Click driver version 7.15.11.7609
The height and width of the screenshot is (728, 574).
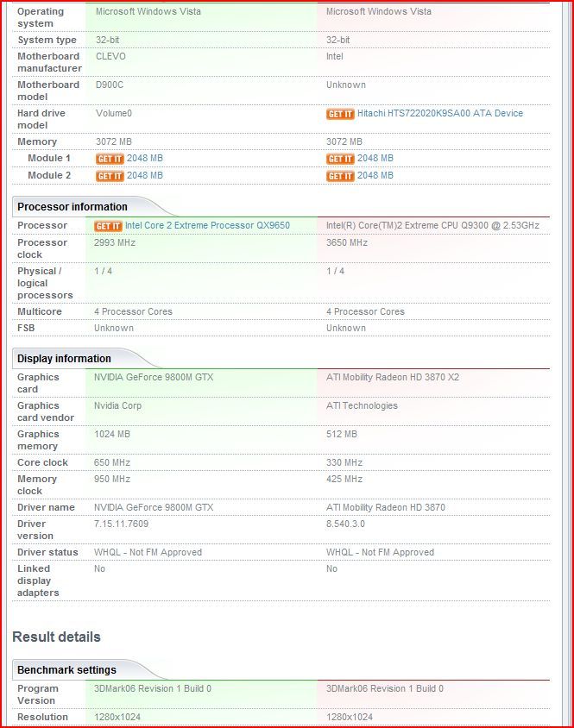pos(122,524)
